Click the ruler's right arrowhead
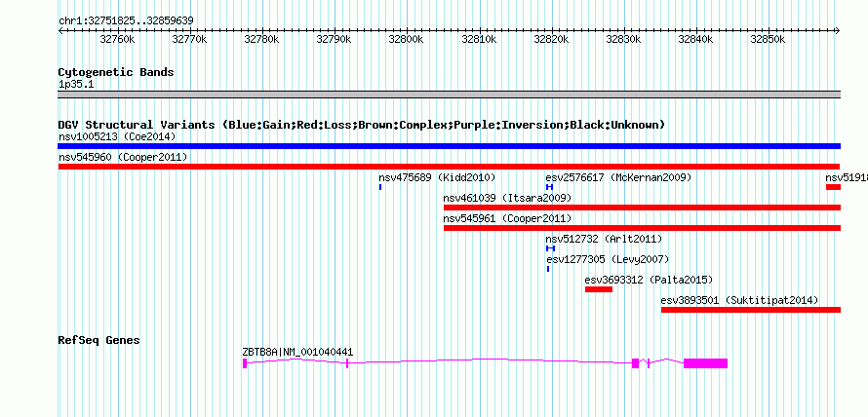This screenshot has height=417, width=868. (838, 30)
